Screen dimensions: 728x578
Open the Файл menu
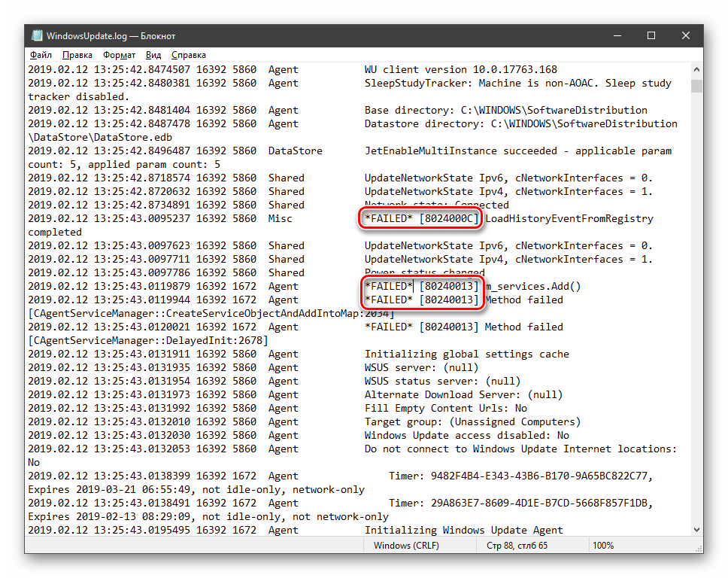(x=41, y=55)
